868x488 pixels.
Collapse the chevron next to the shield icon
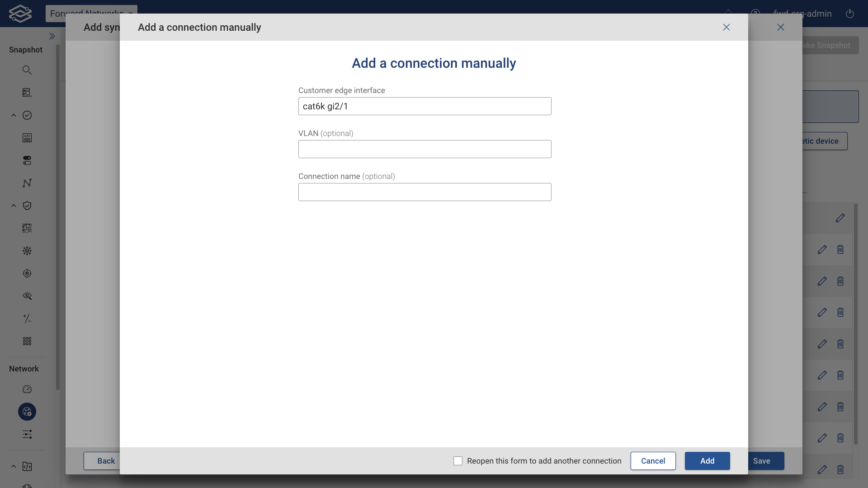point(13,206)
